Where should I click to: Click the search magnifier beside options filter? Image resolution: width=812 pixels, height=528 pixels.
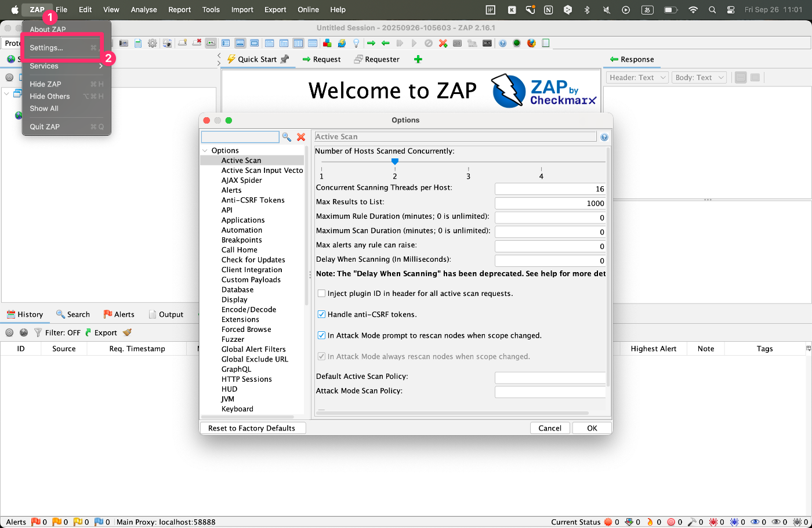(x=287, y=137)
